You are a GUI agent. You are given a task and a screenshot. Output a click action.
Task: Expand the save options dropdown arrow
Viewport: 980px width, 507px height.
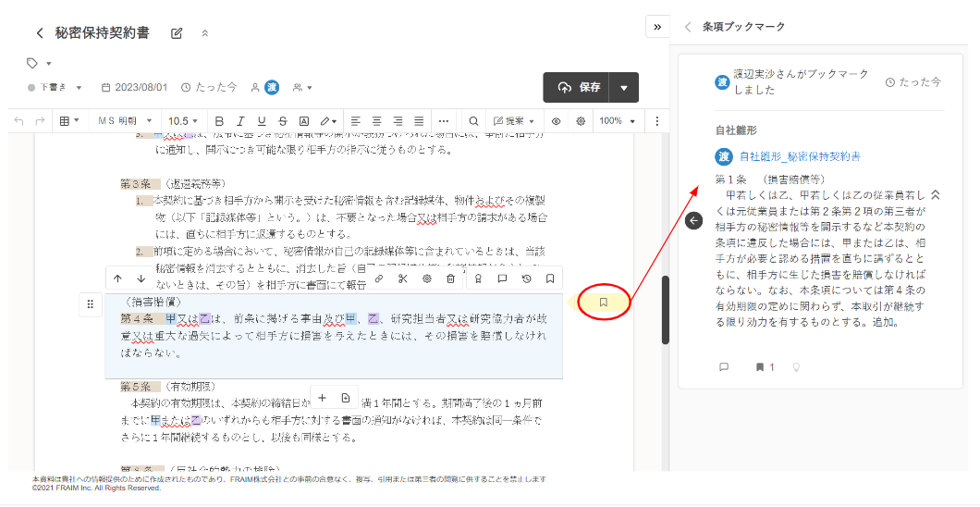[x=624, y=88]
